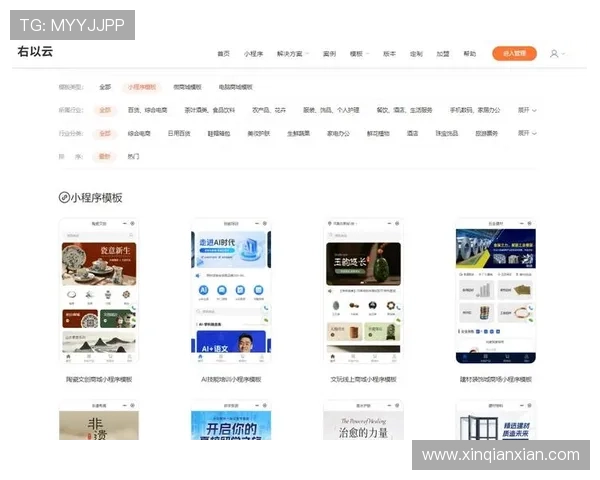Select the 小程序模板 type filter

tap(142, 87)
